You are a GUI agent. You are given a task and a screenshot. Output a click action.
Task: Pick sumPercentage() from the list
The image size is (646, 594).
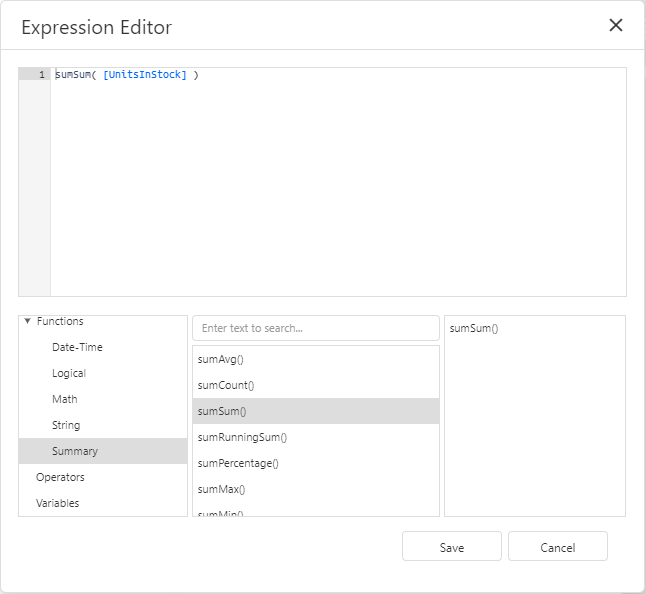click(x=238, y=463)
